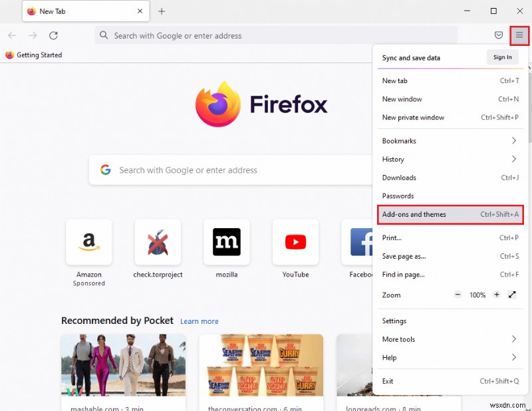
Task: Reset zoom by clicking 100%
Action: pyautogui.click(x=477, y=295)
